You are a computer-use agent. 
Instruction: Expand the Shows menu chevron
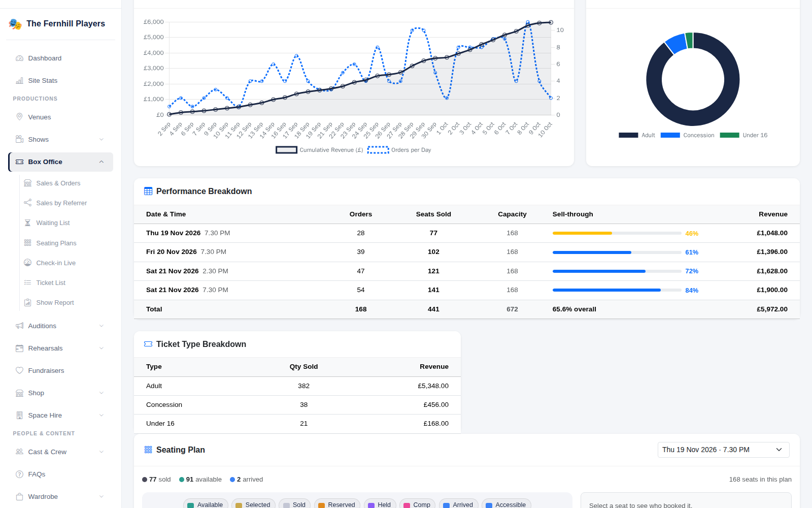pos(101,140)
